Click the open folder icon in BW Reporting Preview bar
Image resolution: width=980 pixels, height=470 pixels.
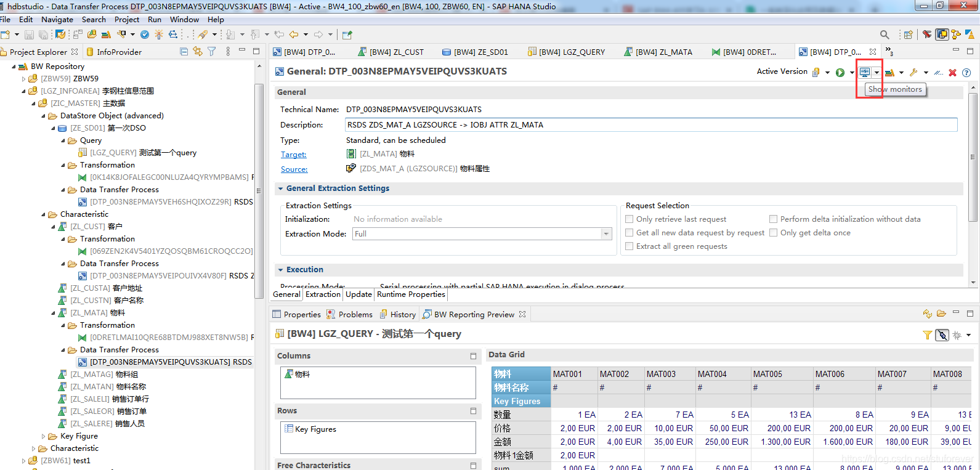[x=941, y=314]
